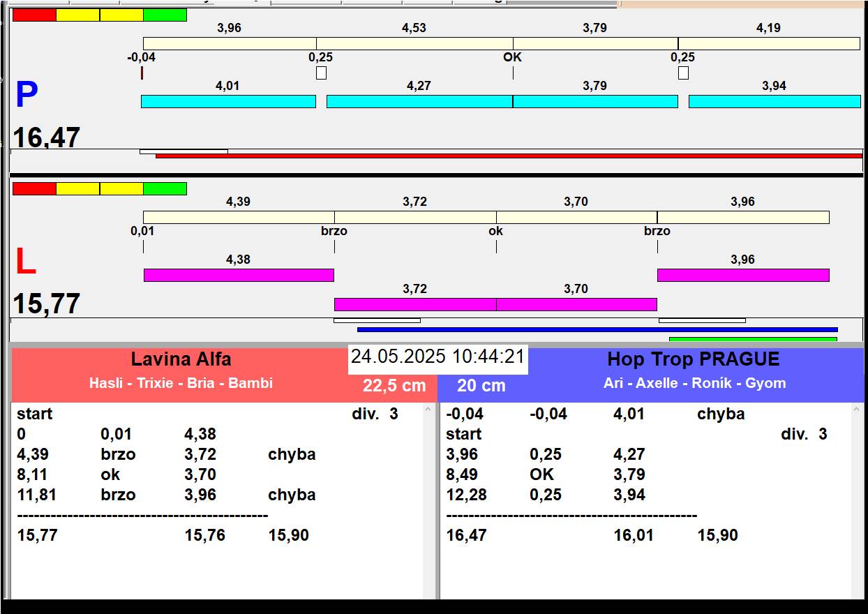The width and height of the screenshot is (868, 614).
Task: Click the 4,53 label in lane P
Action: [x=414, y=28]
